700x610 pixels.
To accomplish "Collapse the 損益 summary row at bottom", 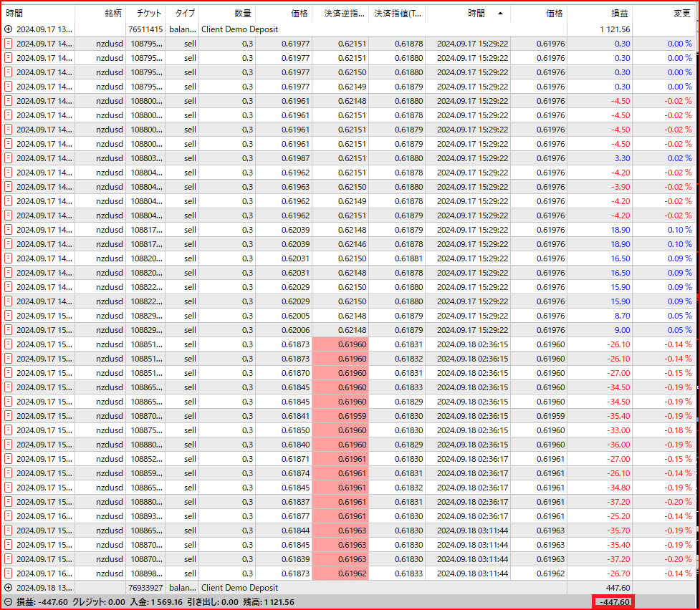I will coord(8,602).
